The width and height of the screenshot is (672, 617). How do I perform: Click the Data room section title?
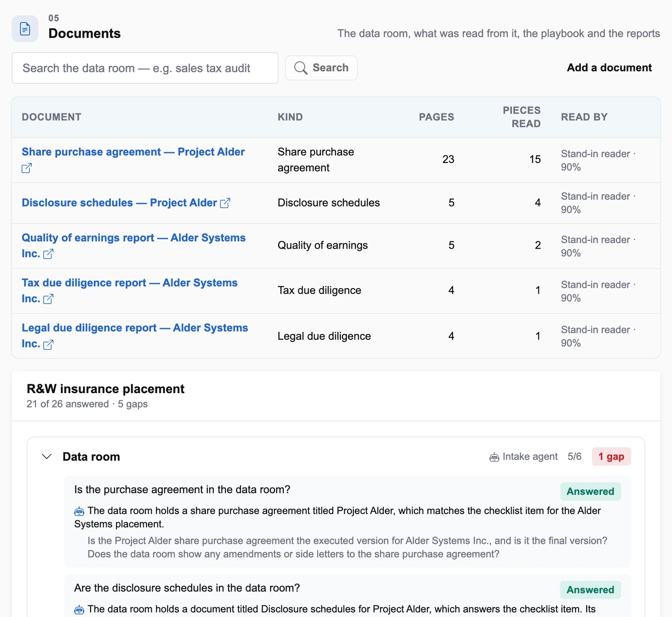(x=91, y=457)
